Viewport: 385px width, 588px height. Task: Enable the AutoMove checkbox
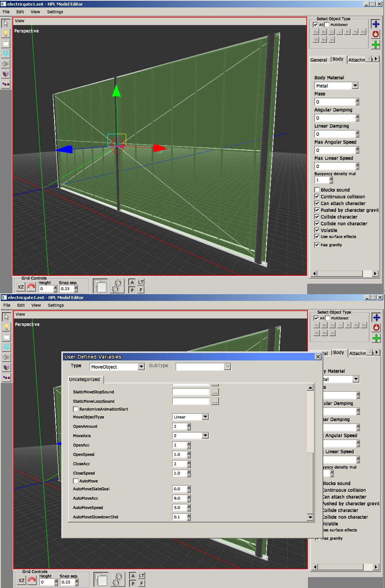[76, 481]
